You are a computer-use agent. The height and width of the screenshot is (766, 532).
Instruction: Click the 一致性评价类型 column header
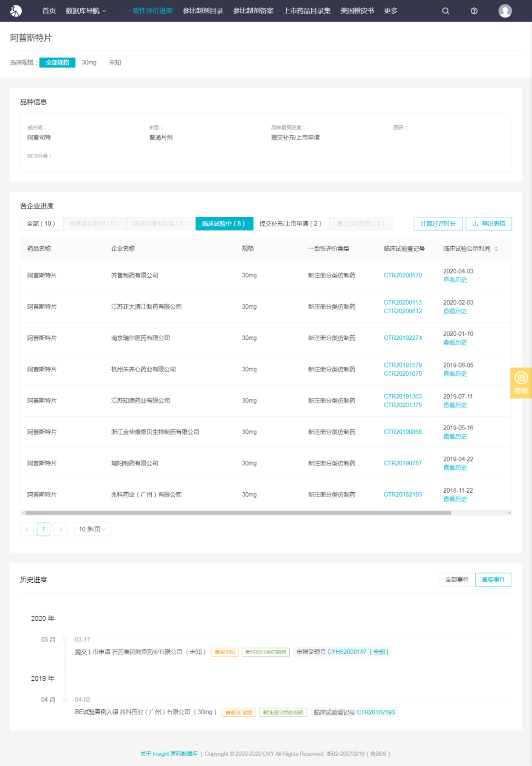coord(329,249)
